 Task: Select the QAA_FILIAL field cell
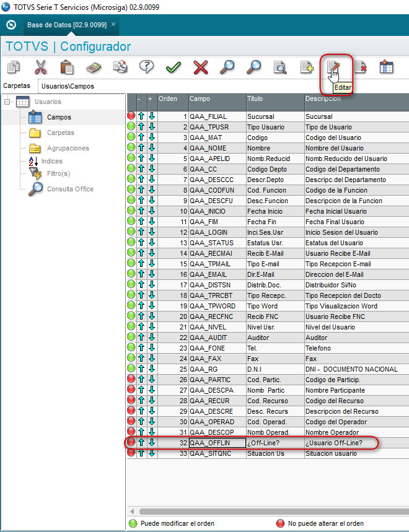218,116
